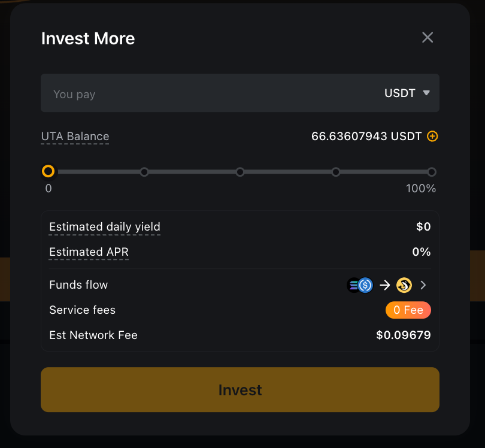Click the 66.63607943 USDT balance value
The height and width of the screenshot is (448, 485).
click(x=366, y=137)
